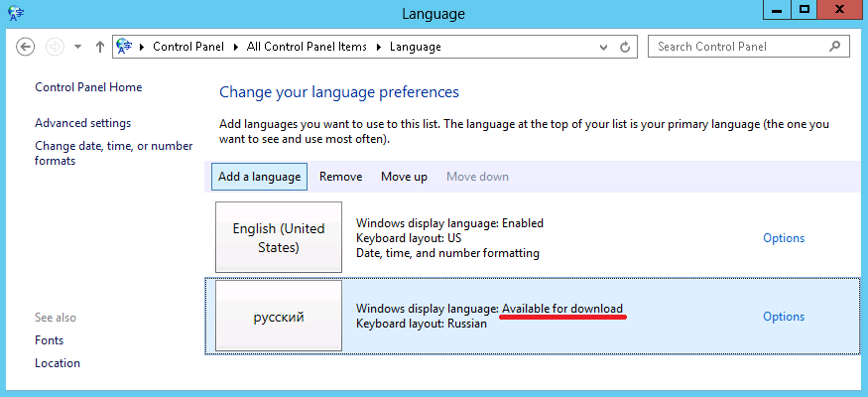
Task: Click Add a language button
Action: (x=259, y=177)
